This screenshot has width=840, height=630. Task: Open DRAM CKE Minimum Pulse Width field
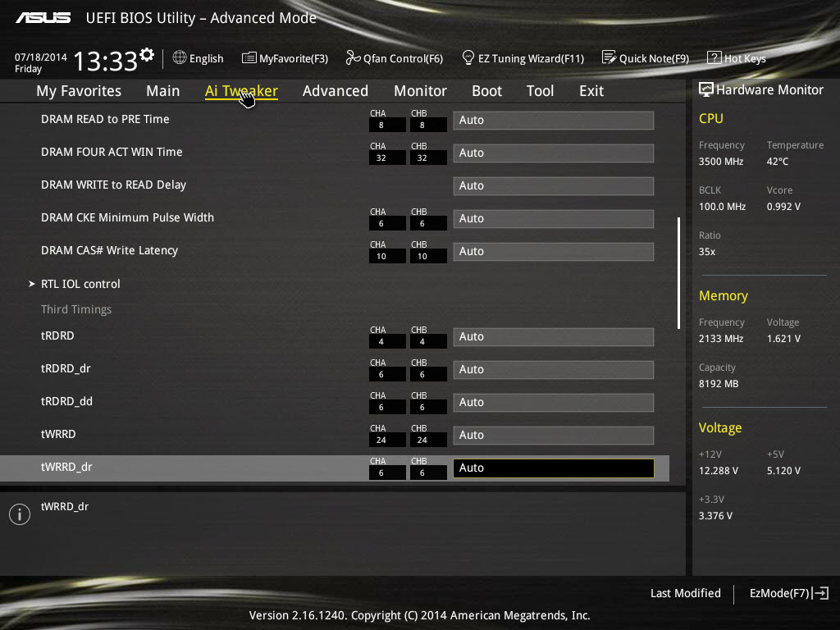coord(554,218)
